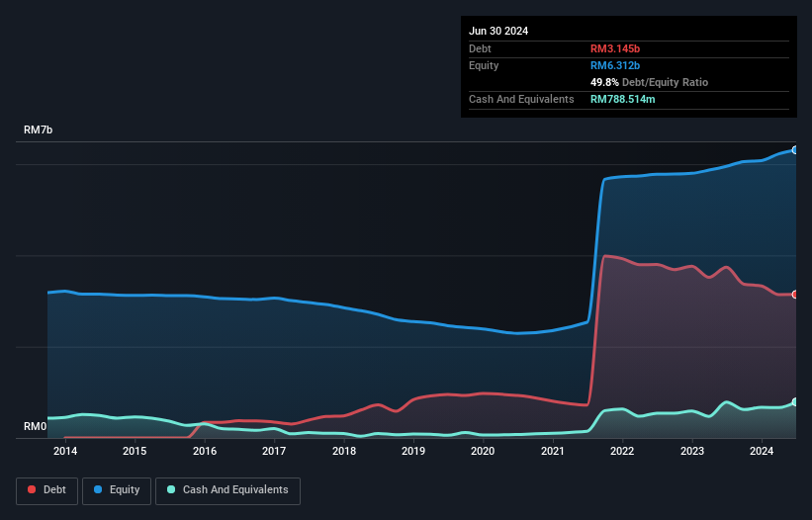
Task: Click the 2015 x-axis label
Action: pyautogui.click(x=135, y=451)
